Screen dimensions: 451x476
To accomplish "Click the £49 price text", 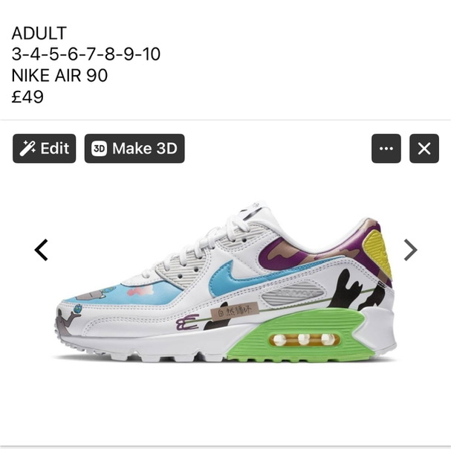I will 27,97.
